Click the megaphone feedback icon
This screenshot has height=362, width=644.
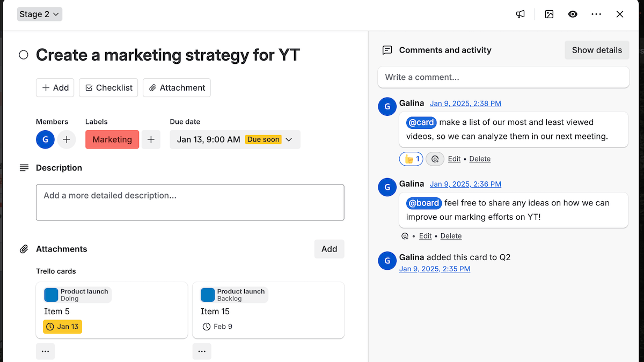tap(520, 14)
